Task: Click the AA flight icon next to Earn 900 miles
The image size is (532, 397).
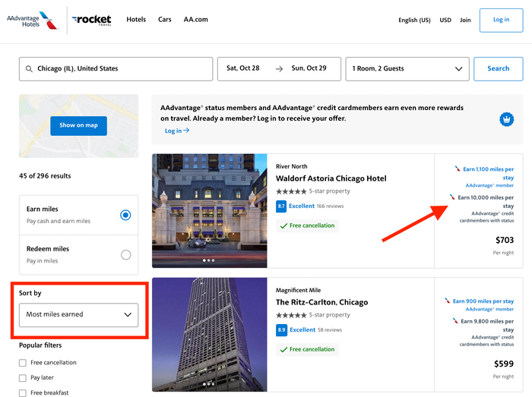Action: [448, 301]
